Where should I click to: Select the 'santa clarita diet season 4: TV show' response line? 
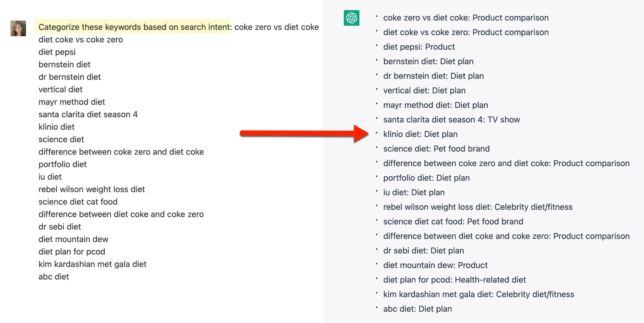(451, 120)
